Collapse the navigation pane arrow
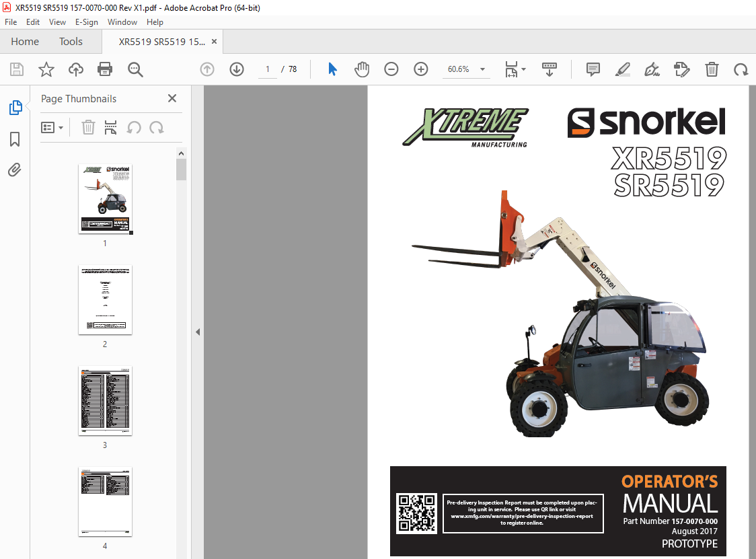 pyautogui.click(x=198, y=332)
